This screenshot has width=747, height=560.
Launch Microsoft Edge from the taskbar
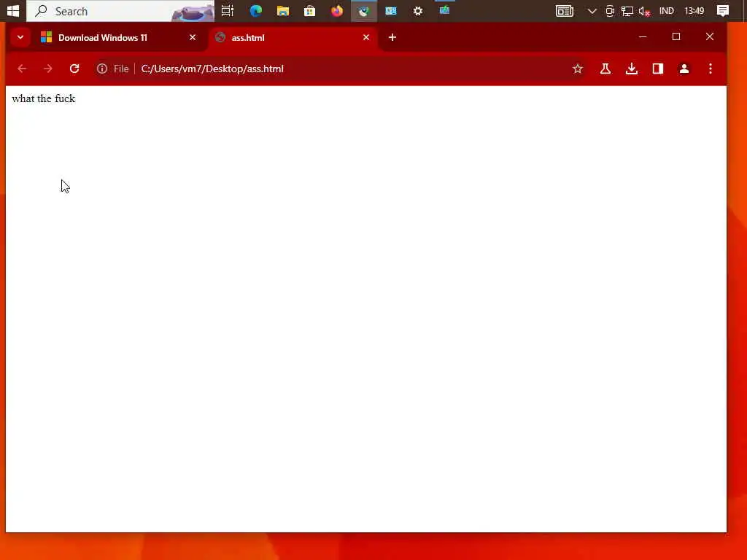coord(256,10)
